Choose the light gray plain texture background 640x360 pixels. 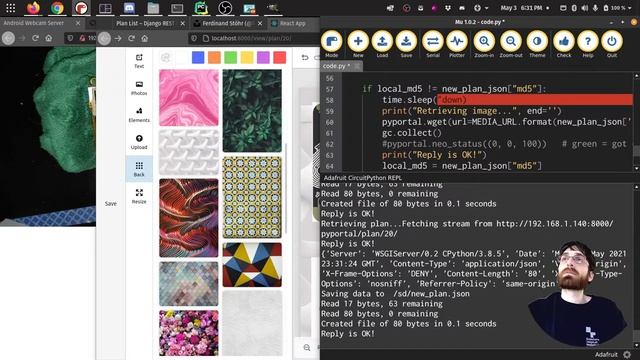click(252, 323)
